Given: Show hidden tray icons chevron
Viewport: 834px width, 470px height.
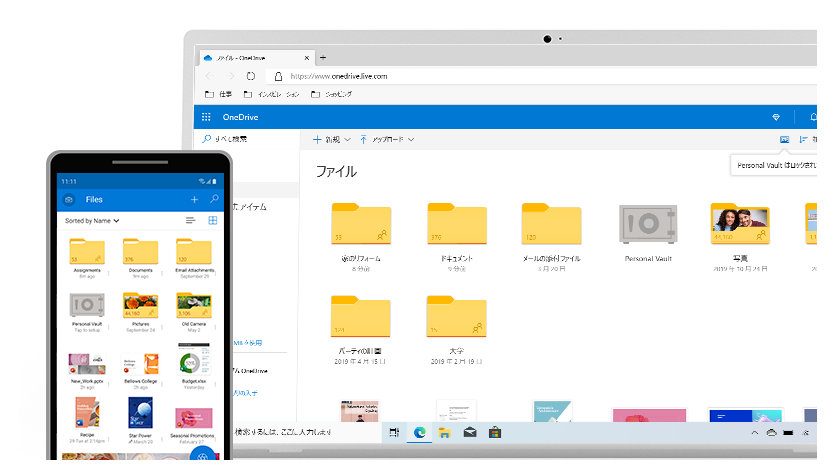Looking at the screenshot, I should pos(754,433).
